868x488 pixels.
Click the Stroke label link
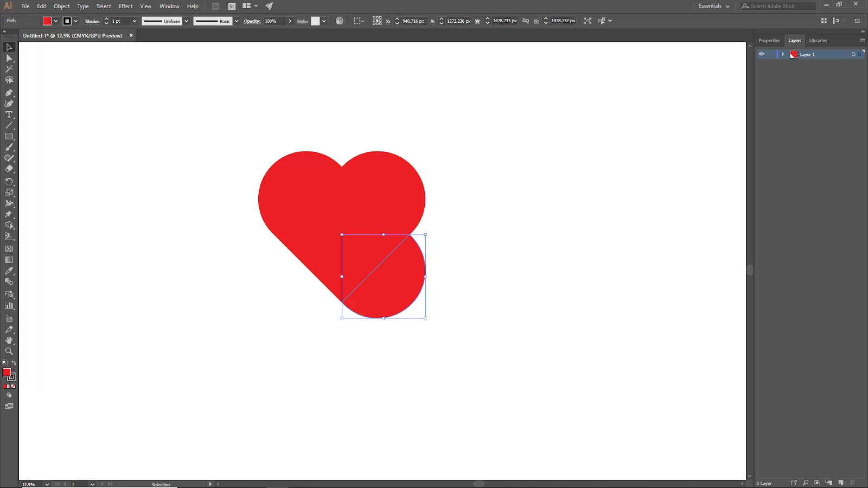coord(92,21)
